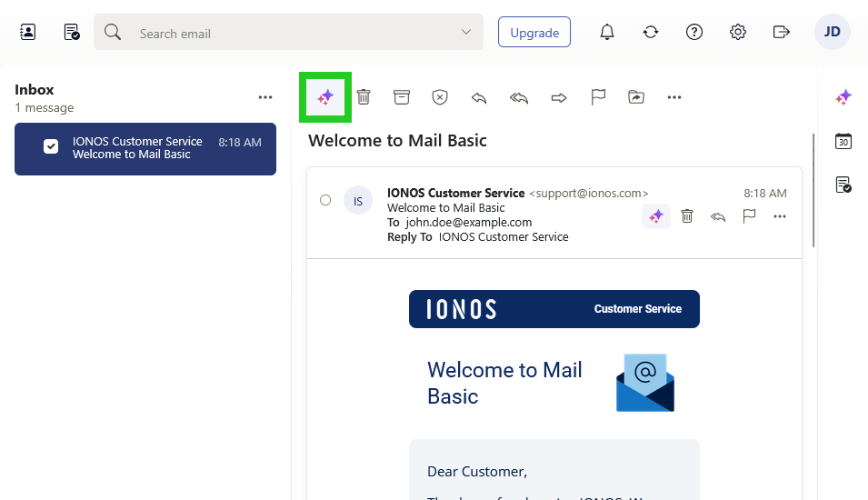Click the 8:18 AM timestamp in message header
Image resolution: width=868 pixels, height=500 pixels.
[x=765, y=194]
